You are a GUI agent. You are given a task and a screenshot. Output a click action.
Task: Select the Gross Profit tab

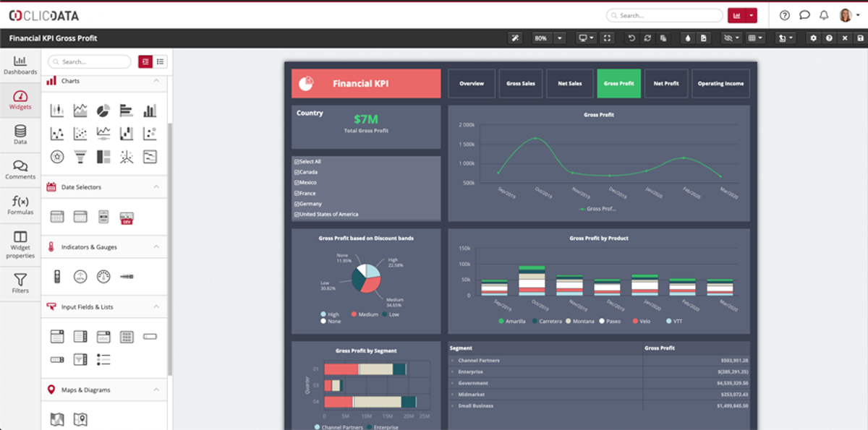coord(619,84)
